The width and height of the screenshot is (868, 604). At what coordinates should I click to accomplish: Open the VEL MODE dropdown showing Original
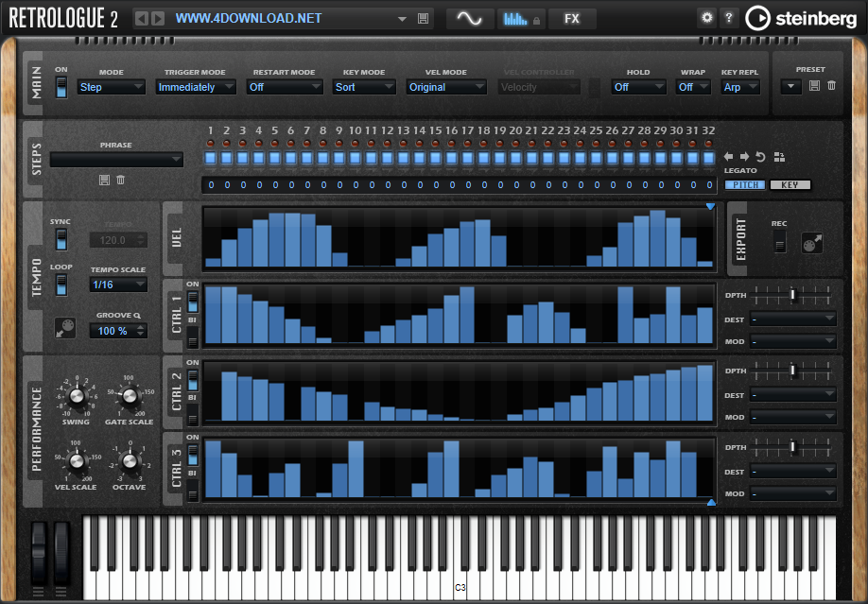click(x=446, y=87)
